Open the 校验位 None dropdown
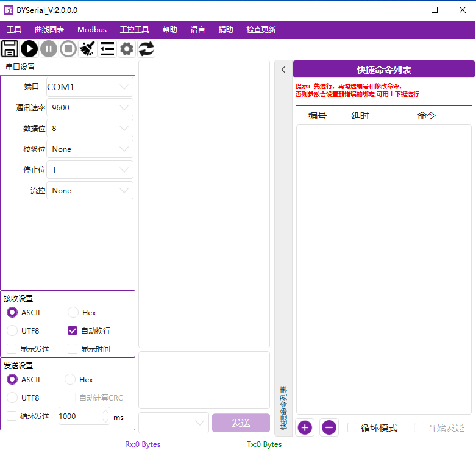This screenshot has width=476, height=453. tap(90, 149)
